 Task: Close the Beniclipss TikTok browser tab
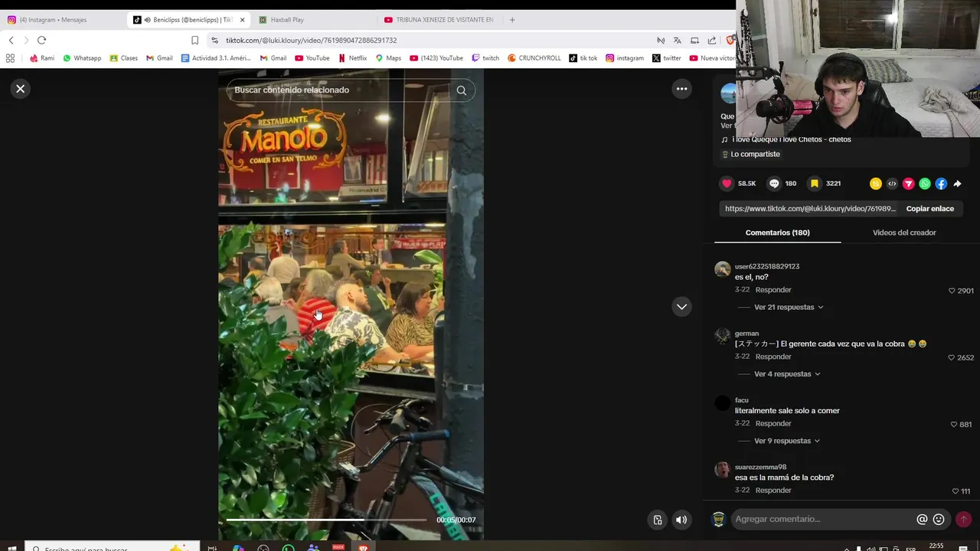pos(243,20)
